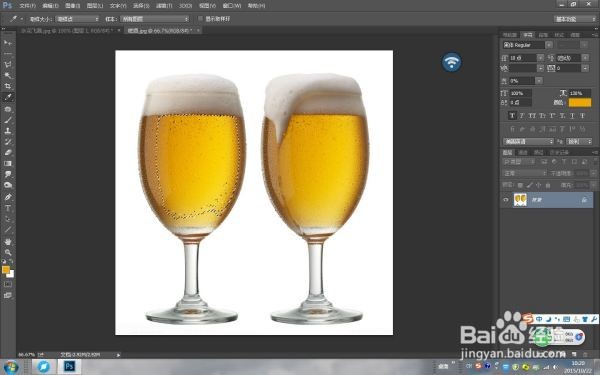Select the Clone Stamp tool
The image size is (600, 375).
(8, 131)
